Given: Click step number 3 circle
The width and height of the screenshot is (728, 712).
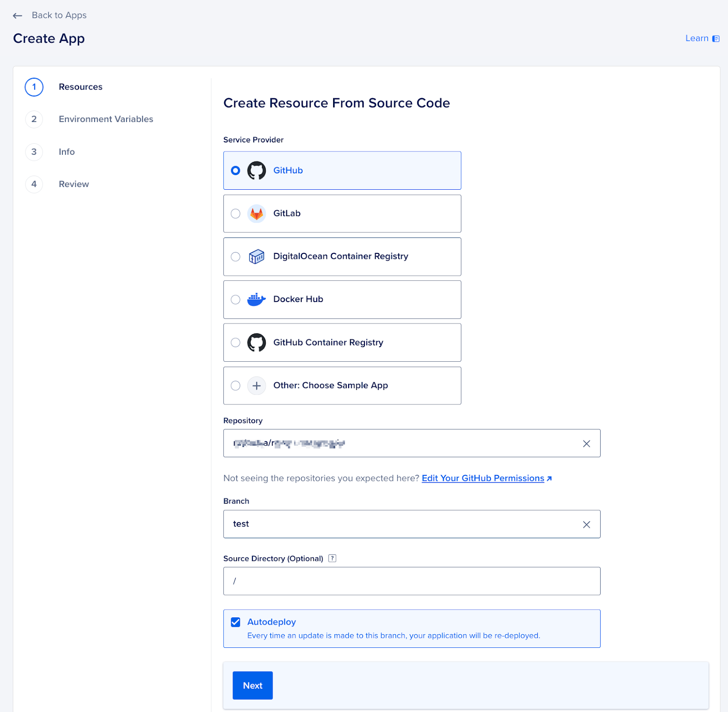Looking at the screenshot, I should click(x=34, y=152).
